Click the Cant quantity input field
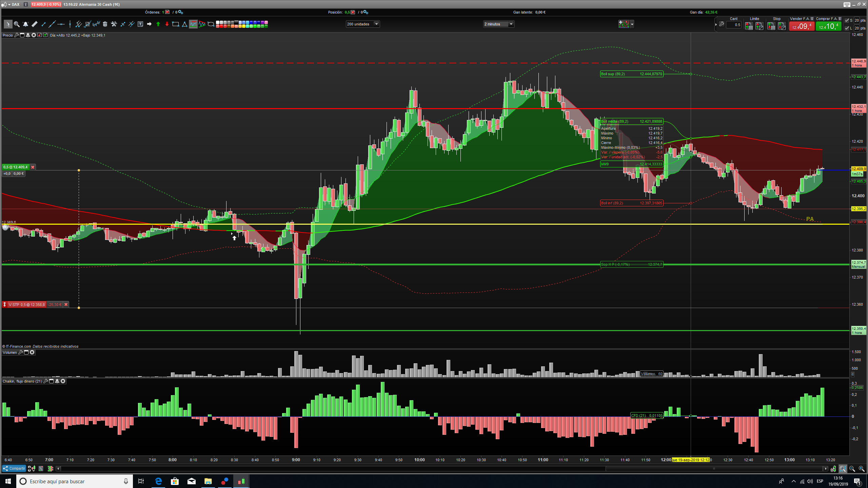Screen dimensions: 868x488 [734, 25]
